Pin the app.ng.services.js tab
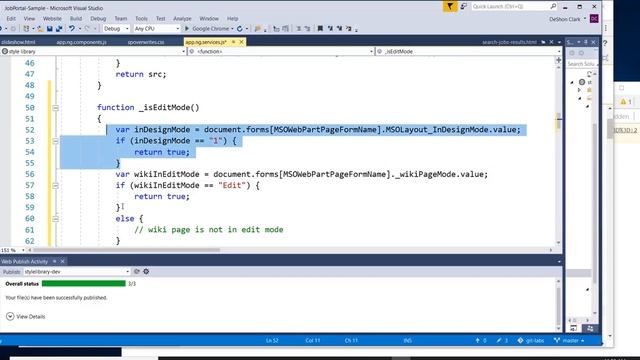Viewport: 640px width, 360px height. (x=234, y=42)
